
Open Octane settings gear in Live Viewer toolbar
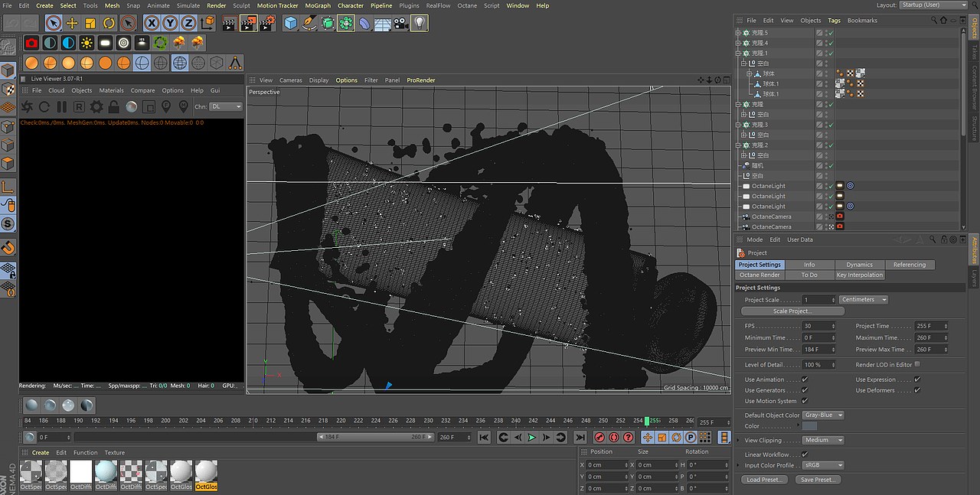pos(96,106)
